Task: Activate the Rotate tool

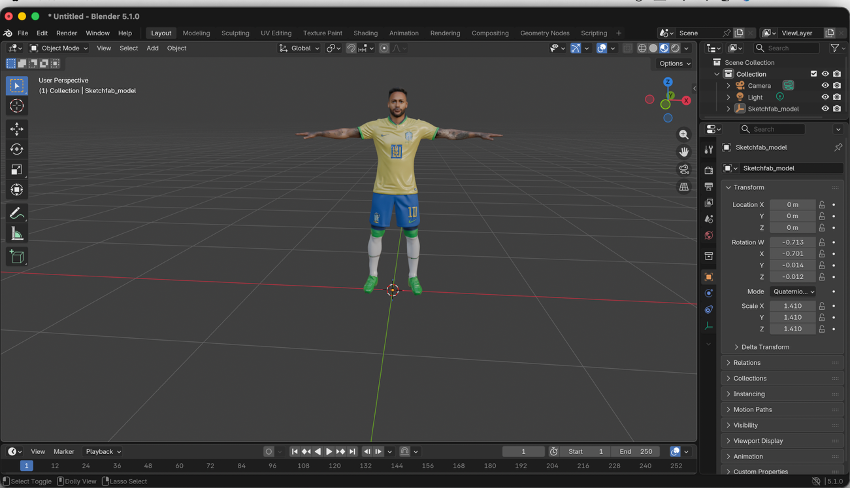Action: click(x=16, y=149)
